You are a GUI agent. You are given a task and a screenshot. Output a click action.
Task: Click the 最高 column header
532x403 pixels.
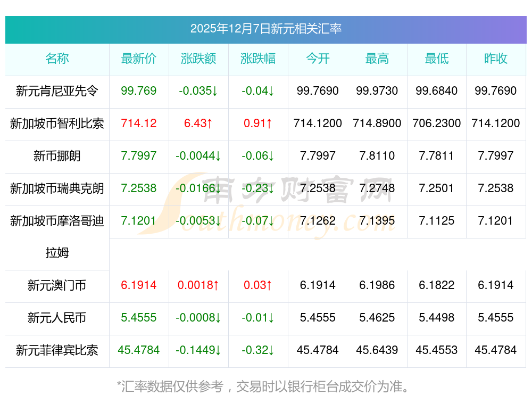377,59
